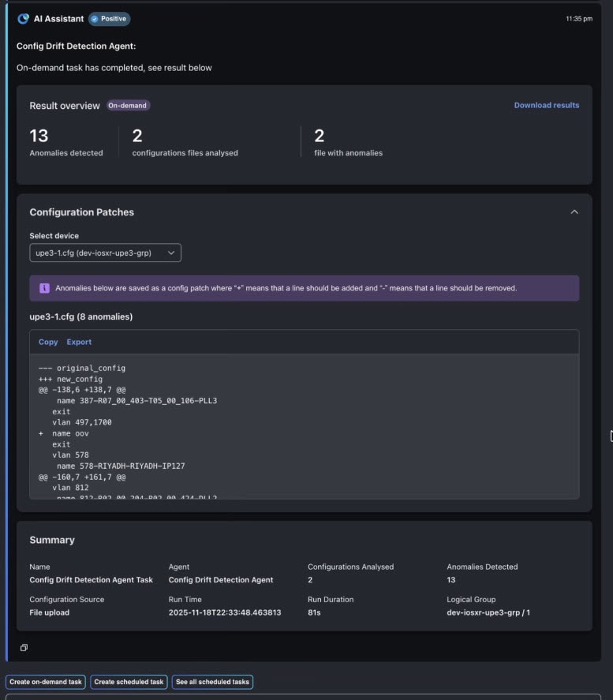Click 'Config Drift Detection Agent Task' name value

(x=91, y=580)
